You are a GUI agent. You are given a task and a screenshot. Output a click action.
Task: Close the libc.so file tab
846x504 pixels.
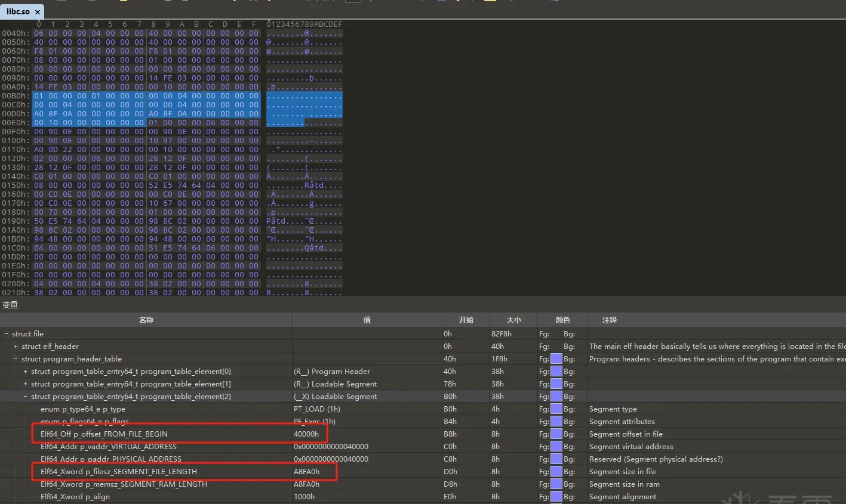point(38,12)
